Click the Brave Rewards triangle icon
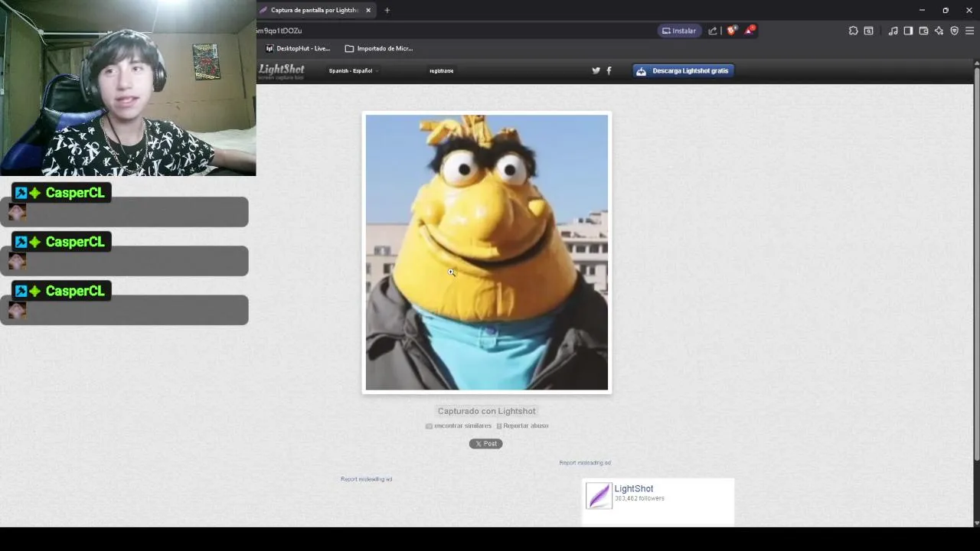The height and width of the screenshot is (551, 980). 750,31
